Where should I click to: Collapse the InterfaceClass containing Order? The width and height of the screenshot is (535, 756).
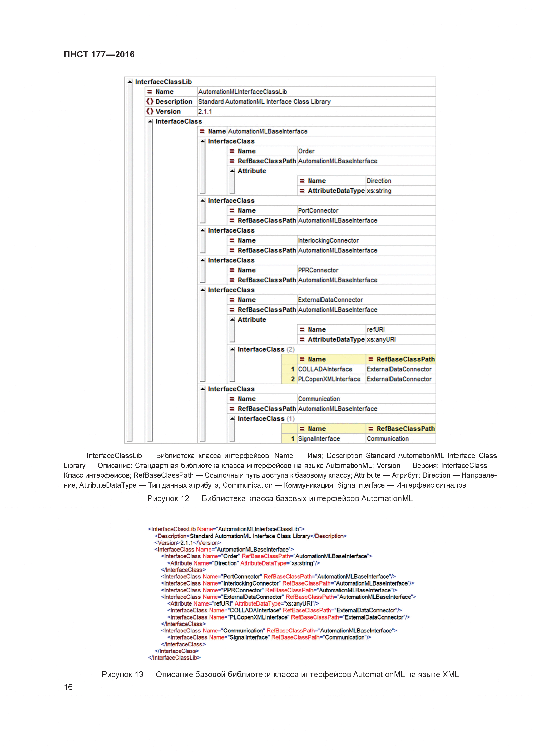tap(203, 141)
